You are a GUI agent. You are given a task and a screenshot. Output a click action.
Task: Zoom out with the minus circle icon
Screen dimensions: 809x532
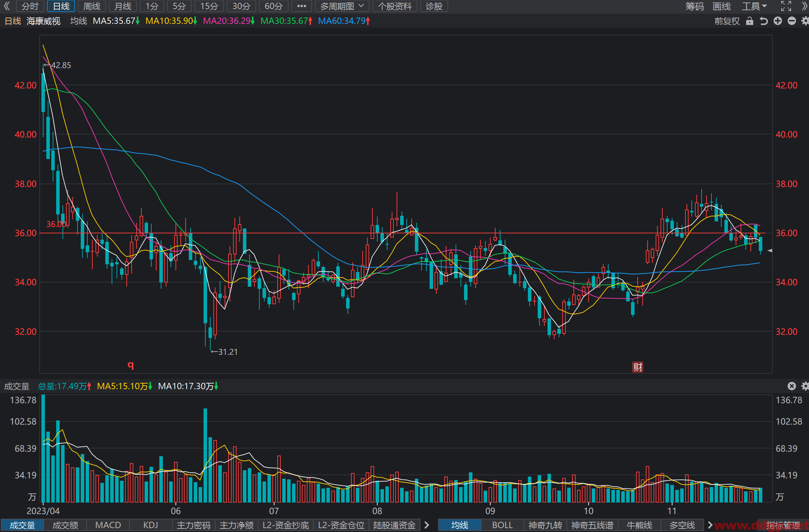coord(792,21)
